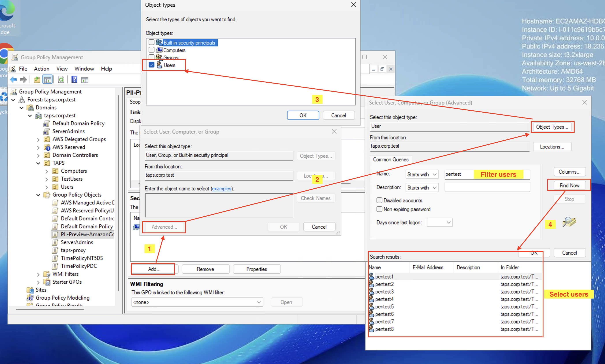Click the Name filter field containing pentest
This screenshot has width=605, height=364.
tap(487, 174)
